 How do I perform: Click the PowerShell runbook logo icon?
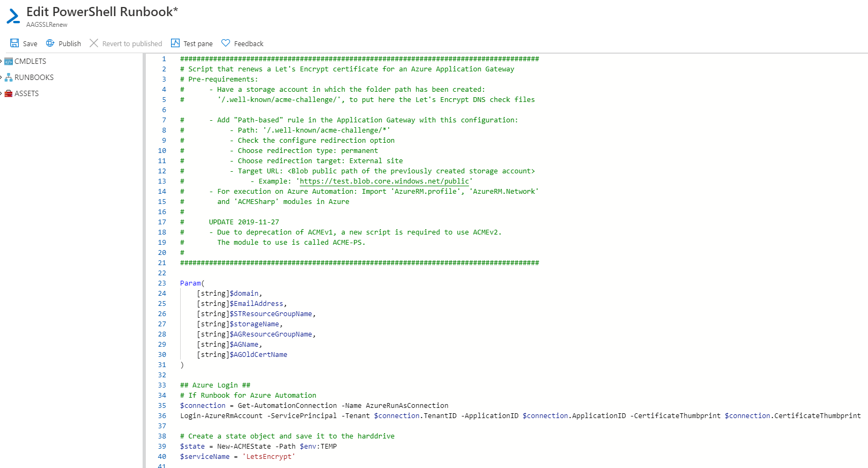13,16
